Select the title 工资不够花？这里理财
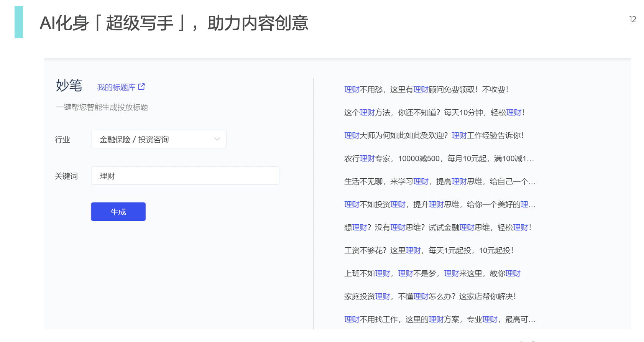 429,251
